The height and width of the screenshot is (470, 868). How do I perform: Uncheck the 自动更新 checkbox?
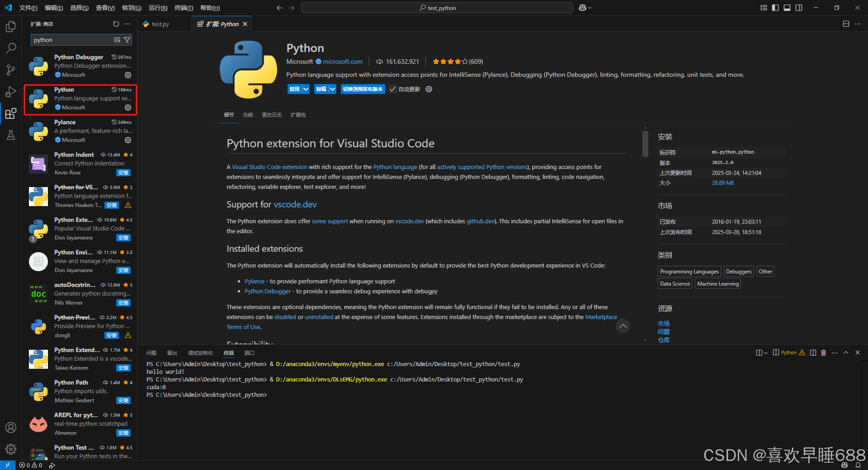coord(392,89)
